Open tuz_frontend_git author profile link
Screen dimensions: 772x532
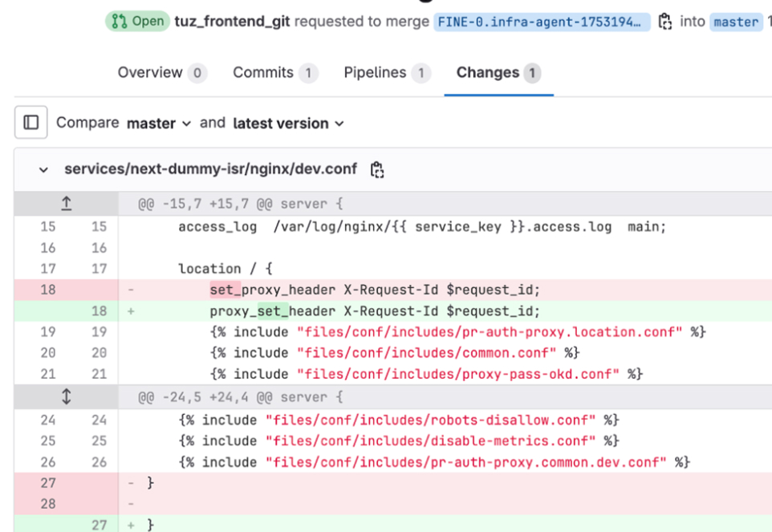pos(232,22)
